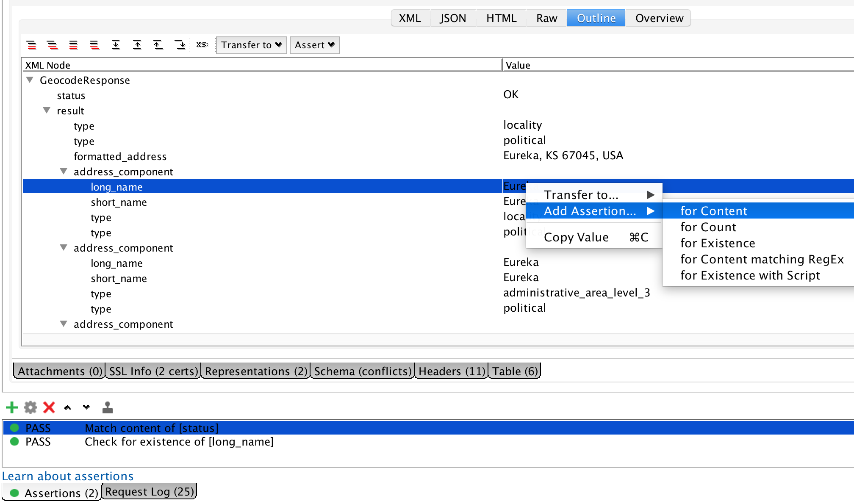The height and width of the screenshot is (504, 854).
Task: Remove the selected assertion with the red X
Action: (49, 407)
